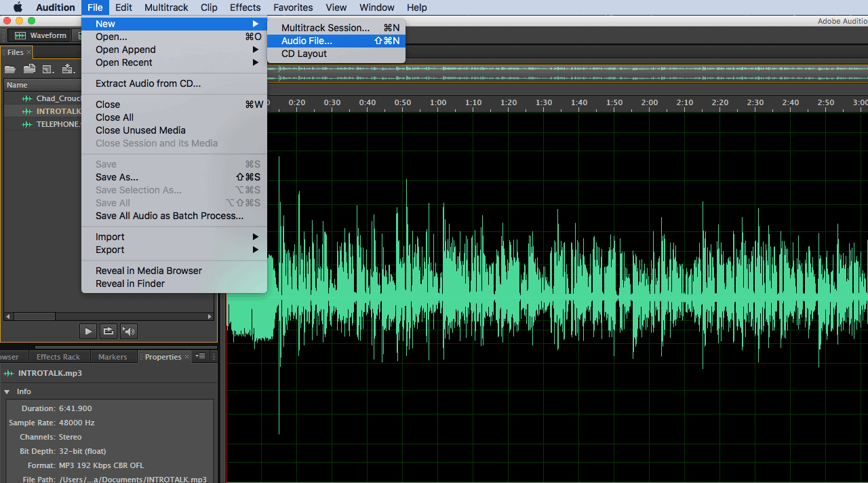The height and width of the screenshot is (483, 868).
Task: Choose Save All Audio as Batch Process
Action: [x=174, y=216]
